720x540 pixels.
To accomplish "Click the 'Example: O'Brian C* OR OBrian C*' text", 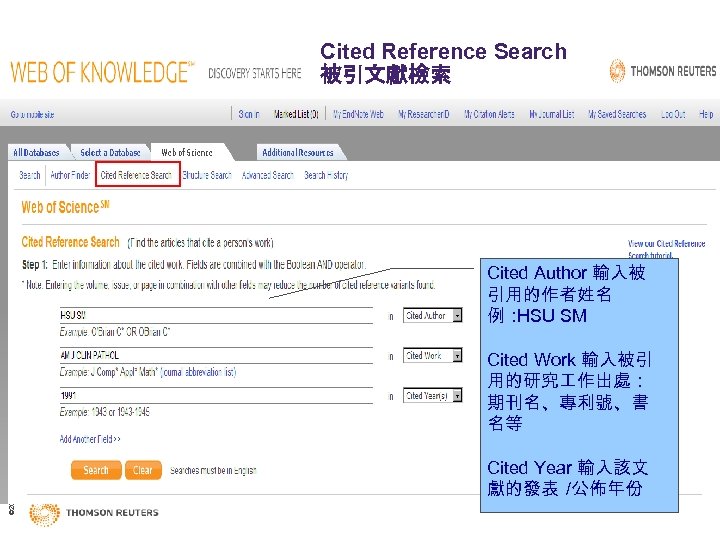I will pos(114,332).
